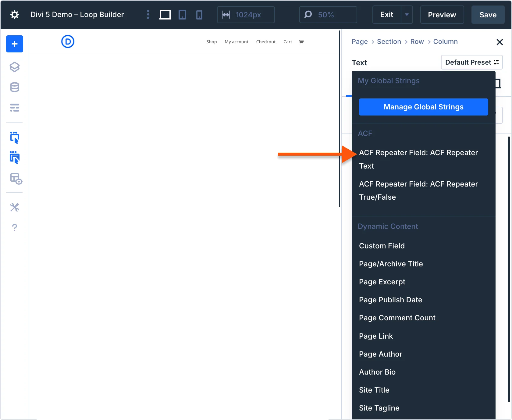Click the 50% zoom control

point(328,14)
